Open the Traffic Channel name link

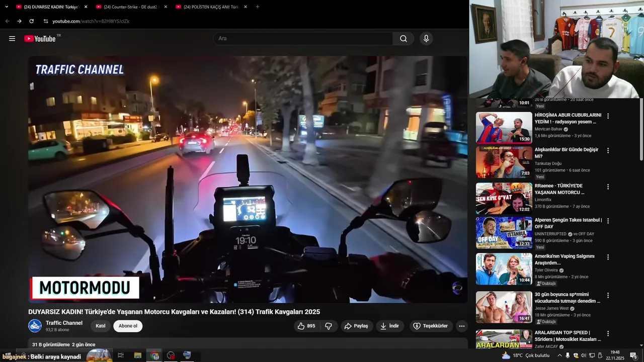point(64,323)
